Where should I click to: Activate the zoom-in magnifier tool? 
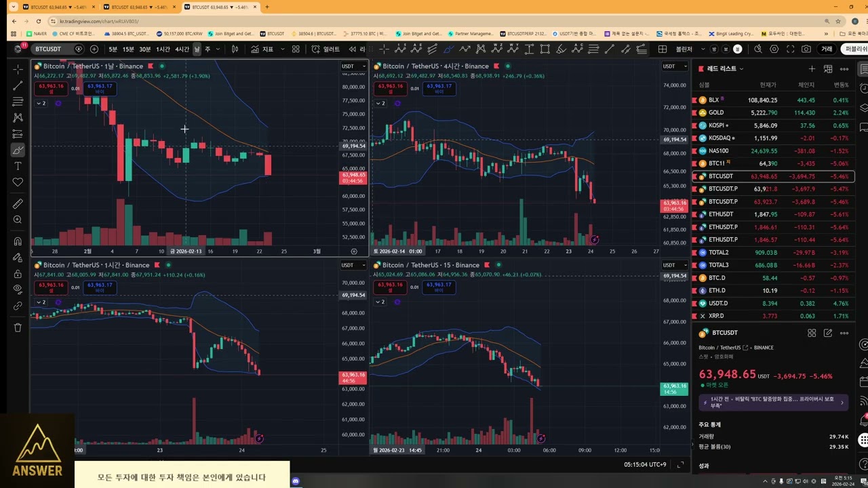18,220
